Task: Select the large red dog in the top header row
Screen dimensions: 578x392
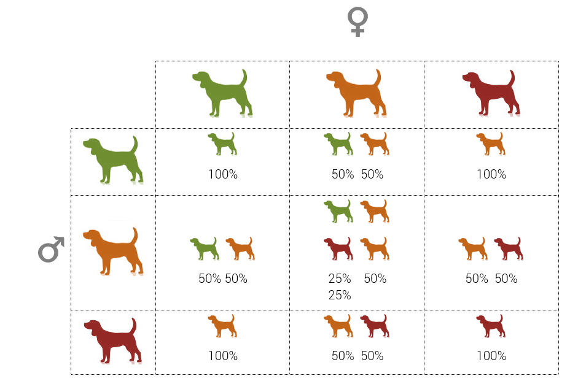Action: point(491,93)
